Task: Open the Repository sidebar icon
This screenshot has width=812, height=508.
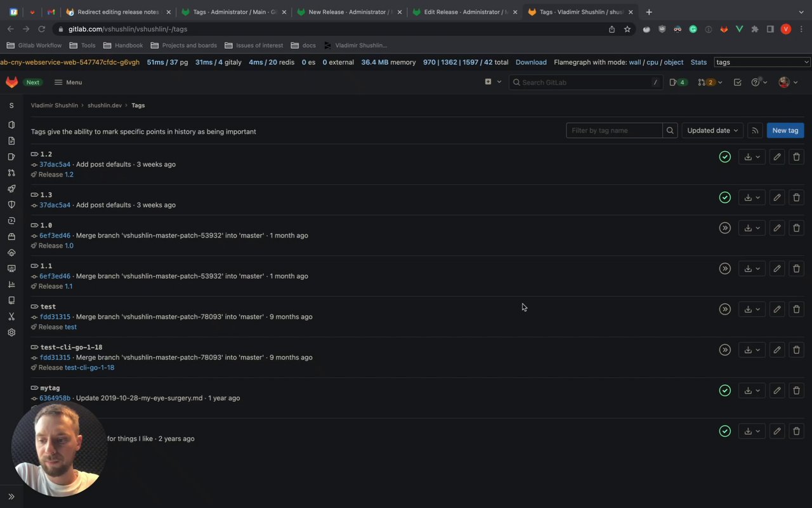Action: point(11,141)
